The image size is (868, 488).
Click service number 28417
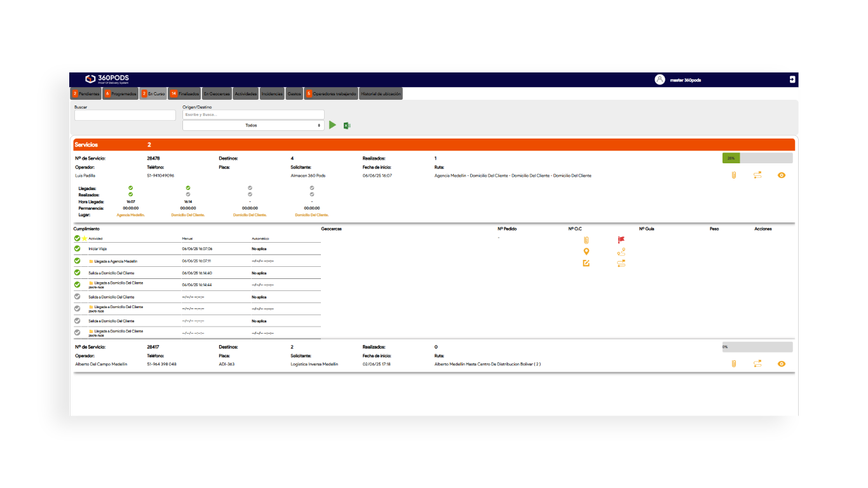(153, 347)
